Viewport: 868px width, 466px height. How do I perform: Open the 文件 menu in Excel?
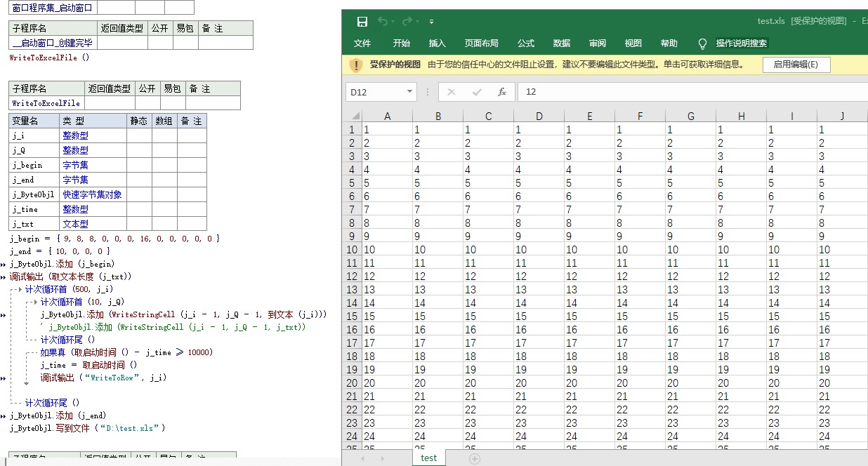click(362, 44)
